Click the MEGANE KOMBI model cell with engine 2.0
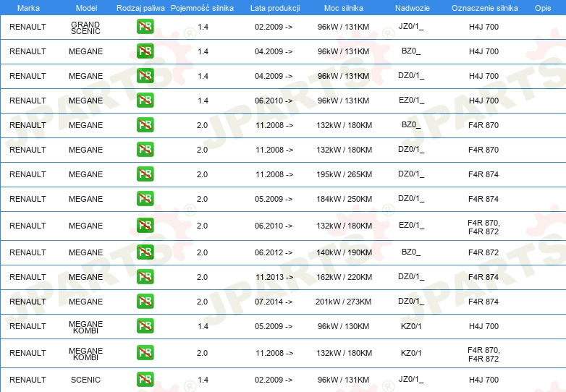 tap(85, 354)
